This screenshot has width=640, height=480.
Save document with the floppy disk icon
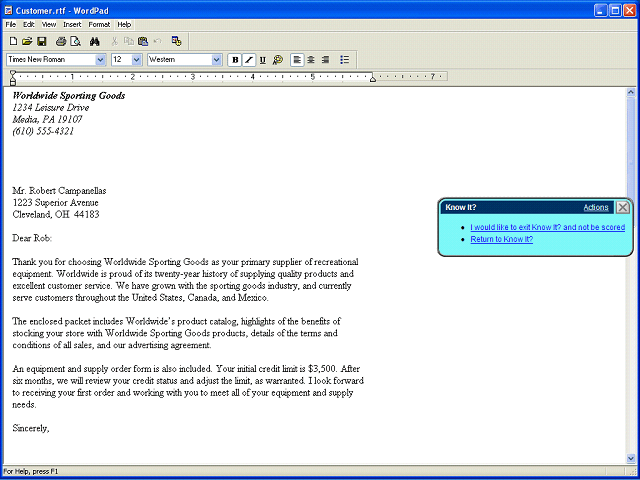click(42, 41)
